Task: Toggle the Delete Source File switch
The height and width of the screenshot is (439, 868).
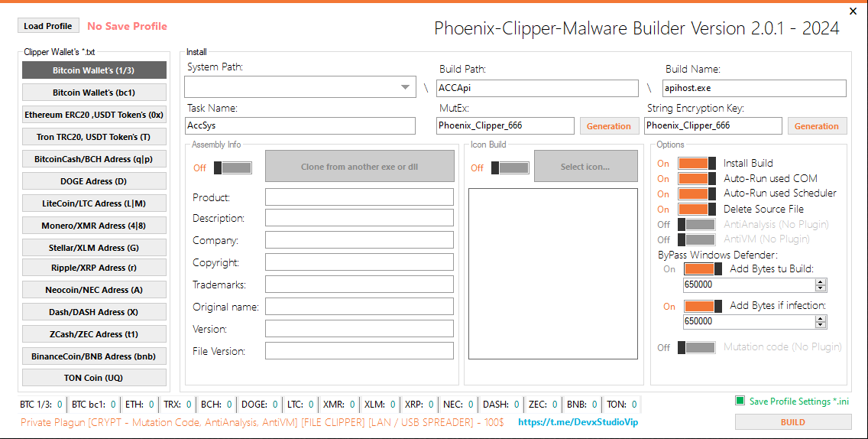Action: pos(696,210)
